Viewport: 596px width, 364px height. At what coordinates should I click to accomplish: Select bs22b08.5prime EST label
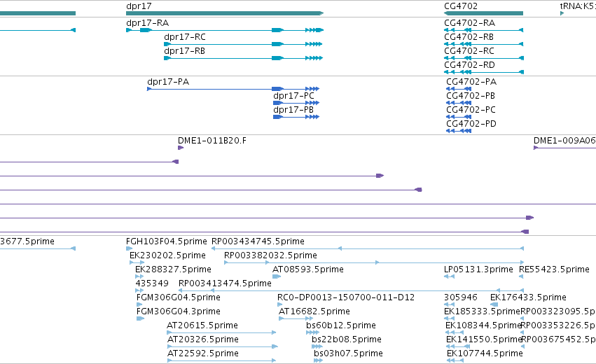tap(347, 339)
